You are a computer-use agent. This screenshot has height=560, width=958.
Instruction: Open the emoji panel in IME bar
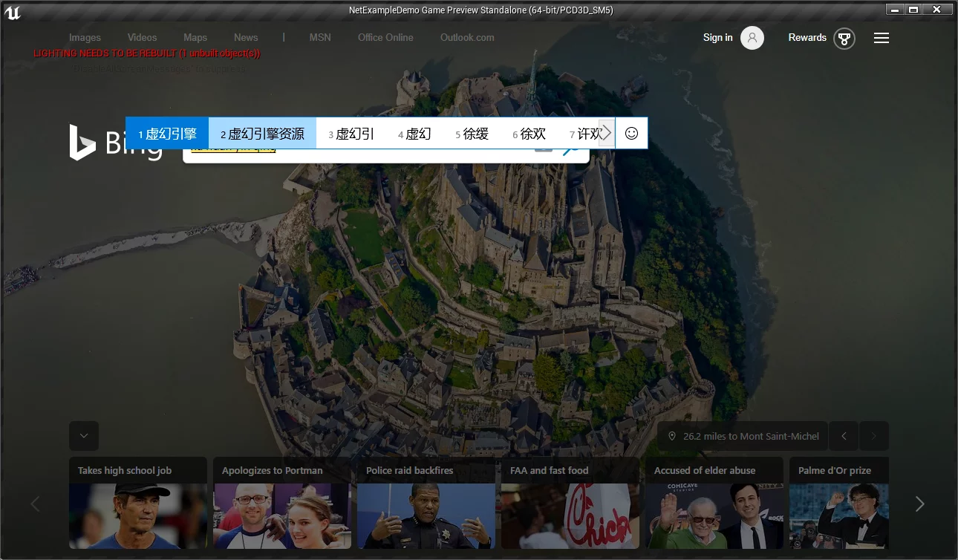[631, 133]
